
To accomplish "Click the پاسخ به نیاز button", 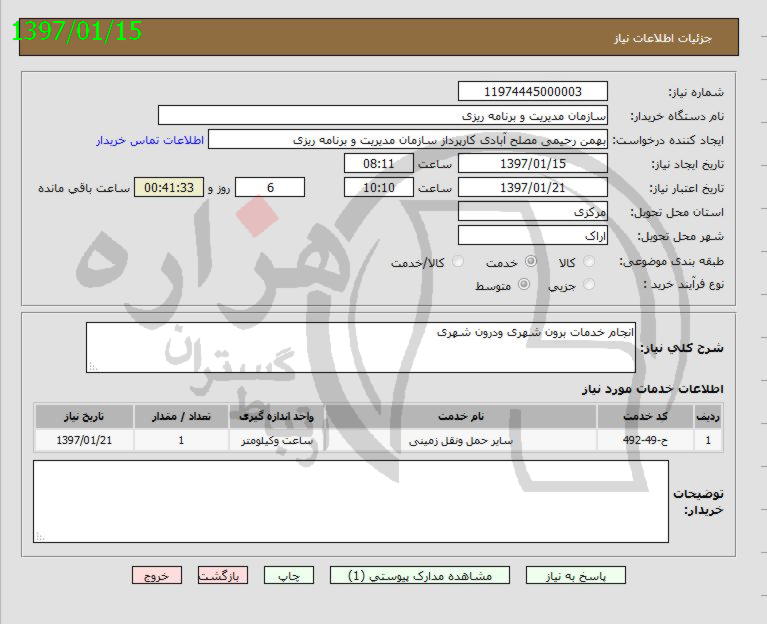I will pyautogui.click(x=576, y=576).
